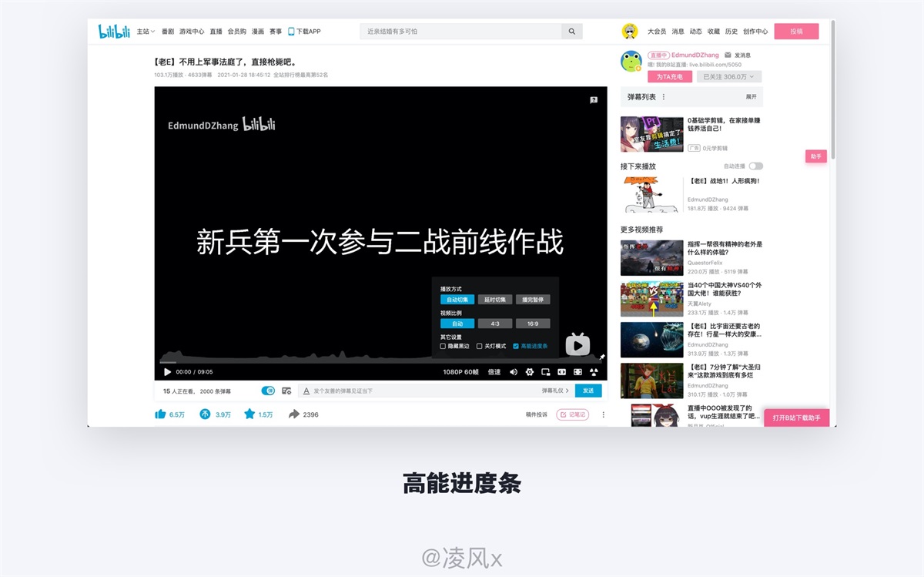The height and width of the screenshot is (577, 924).
Task: Open 直播 in the top navigation
Action: (216, 32)
